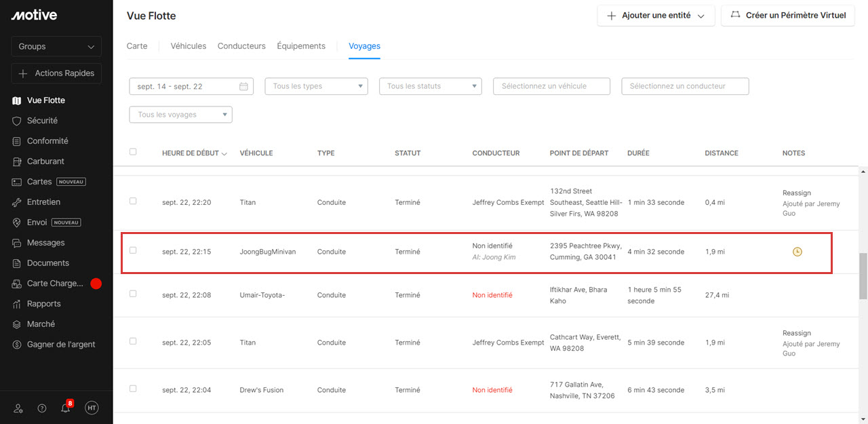
Task: Check the Titan 22:05 trip checkbox
Action: tap(133, 341)
